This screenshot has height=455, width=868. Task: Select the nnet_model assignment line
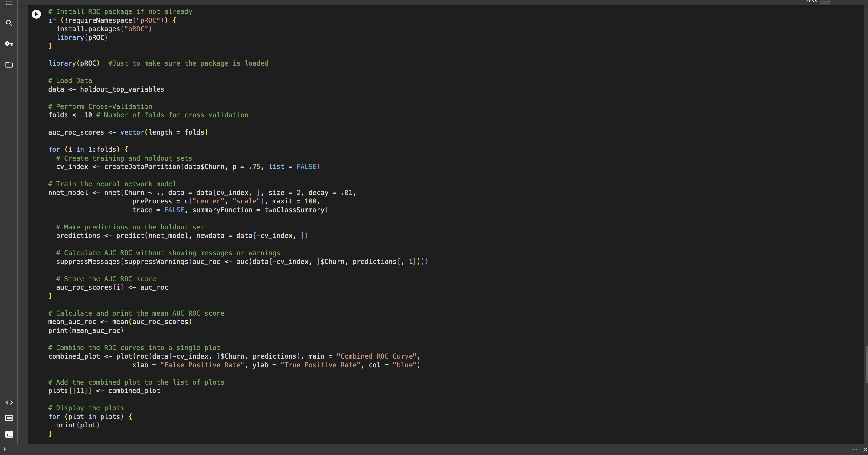coord(202,193)
